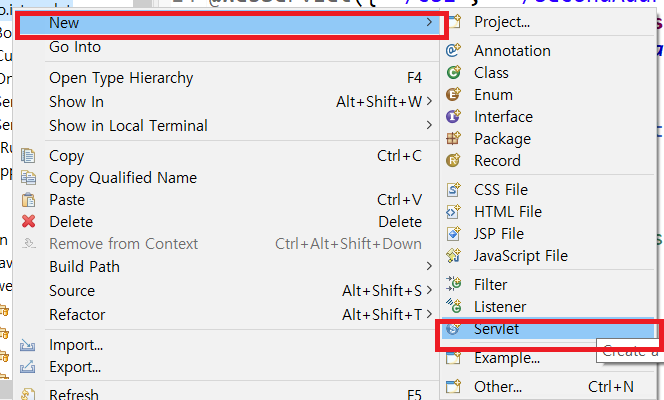Screen dimensions: 664x400
Task: Click the CSS File icon
Action: click(x=454, y=189)
